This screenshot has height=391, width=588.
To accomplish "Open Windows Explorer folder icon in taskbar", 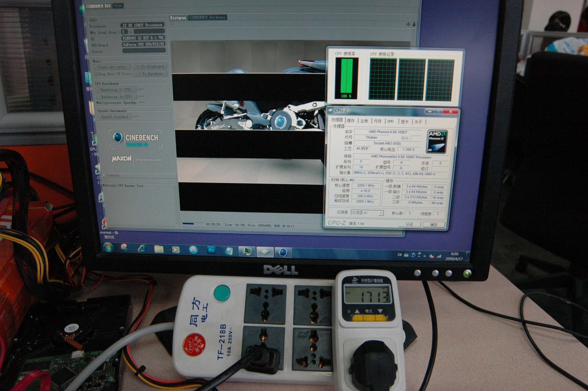I will point(159,249).
